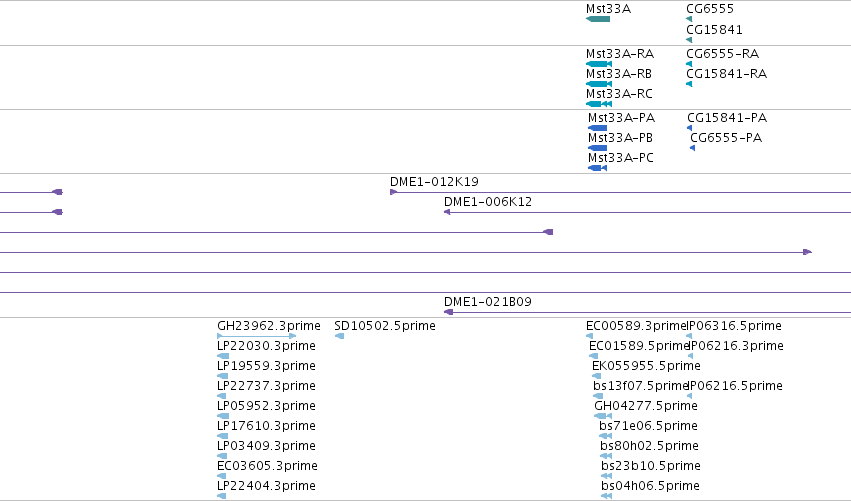Click the DME1-021B09 start arrow
The image size is (851, 501).
click(x=448, y=312)
